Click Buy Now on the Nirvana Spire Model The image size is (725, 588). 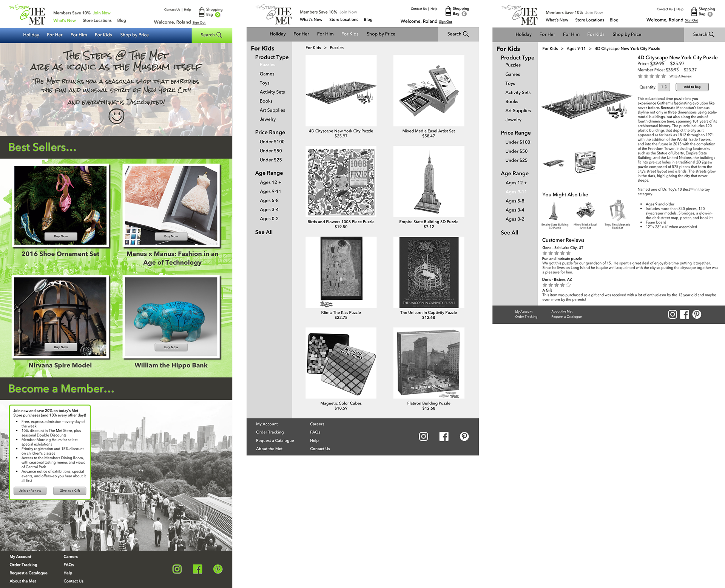[61, 347]
